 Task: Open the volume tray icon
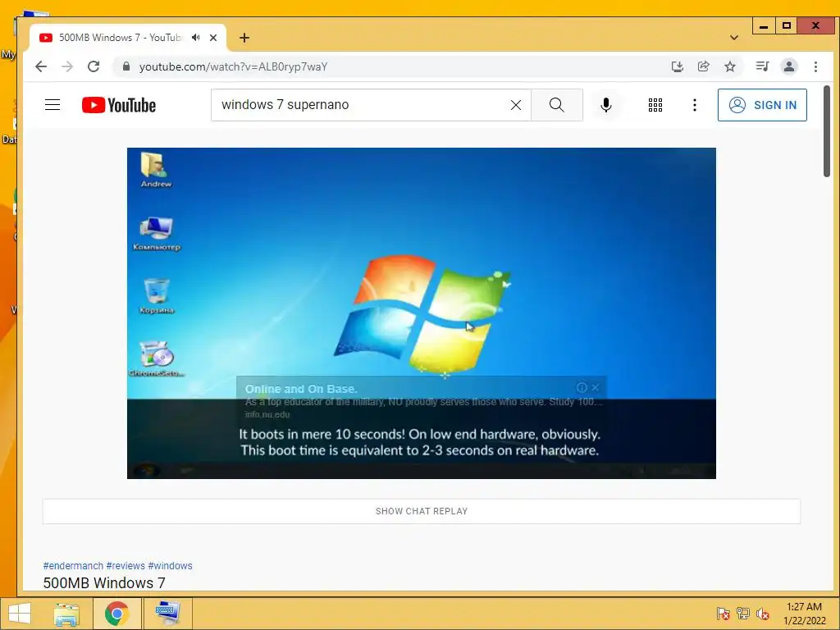tap(762, 614)
